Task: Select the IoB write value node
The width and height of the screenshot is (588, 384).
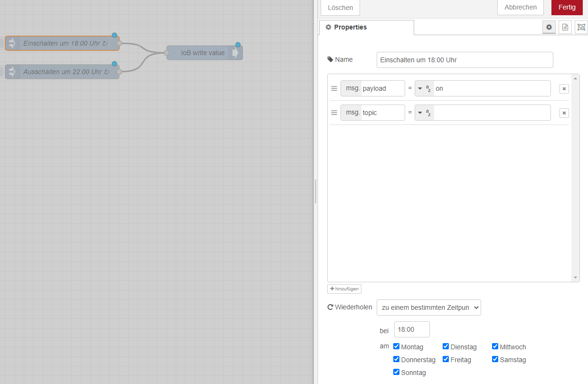Action: tap(205, 53)
